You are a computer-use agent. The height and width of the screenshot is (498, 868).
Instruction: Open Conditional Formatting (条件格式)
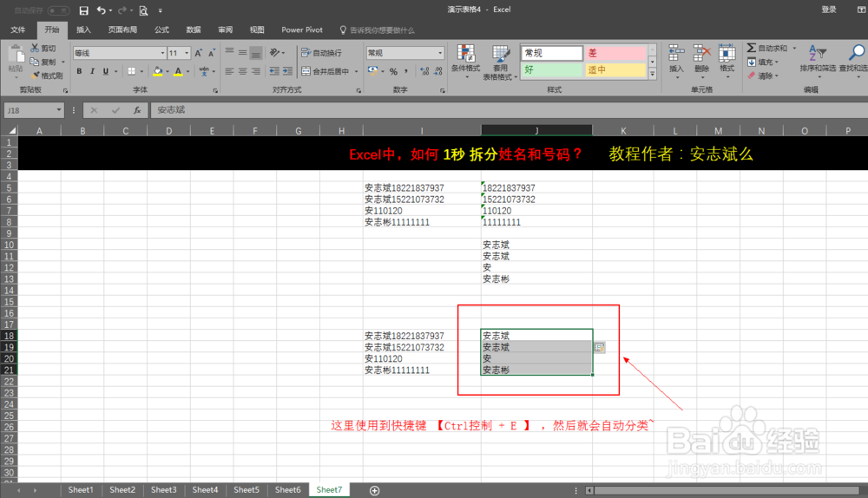pyautogui.click(x=465, y=61)
